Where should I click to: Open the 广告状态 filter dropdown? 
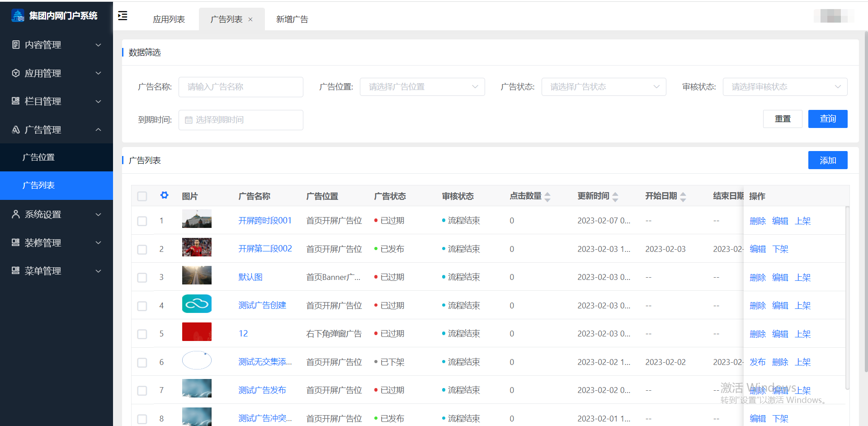click(604, 87)
